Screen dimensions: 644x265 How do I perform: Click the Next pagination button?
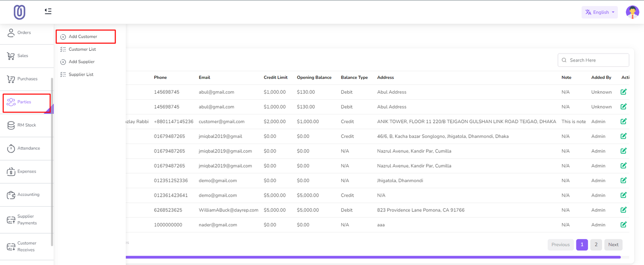[x=613, y=244]
